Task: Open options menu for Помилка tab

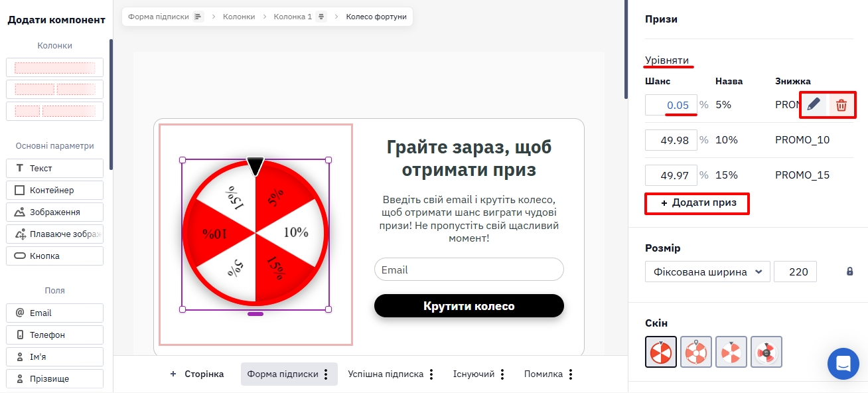Action: tap(571, 374)
